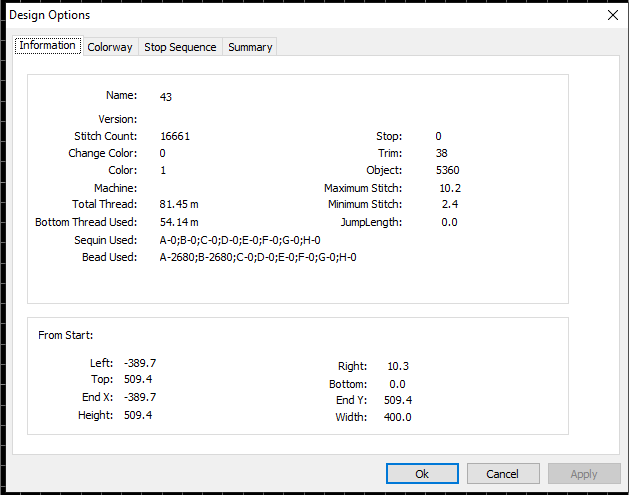This screenshot has height=495, width=629.
Task: Click the End X value -389.7
Action: click(x=140, y=397)
